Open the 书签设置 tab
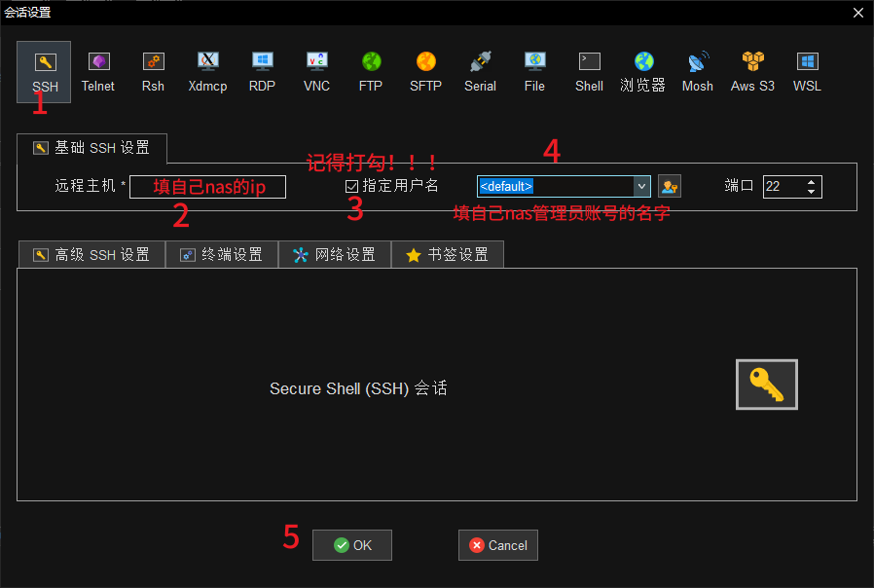Image resolution: width=874 pixels, height=588 pixels. 448,255
